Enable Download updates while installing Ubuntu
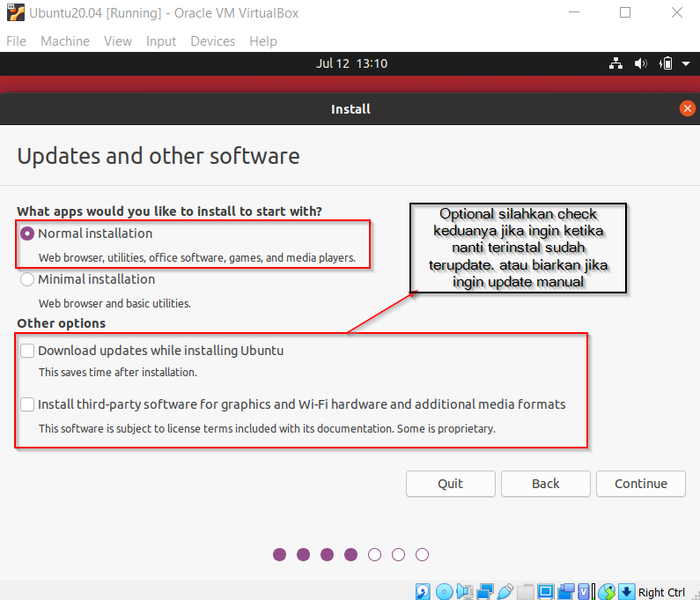This screenshot has width=700, height=600. coord(27,351)
